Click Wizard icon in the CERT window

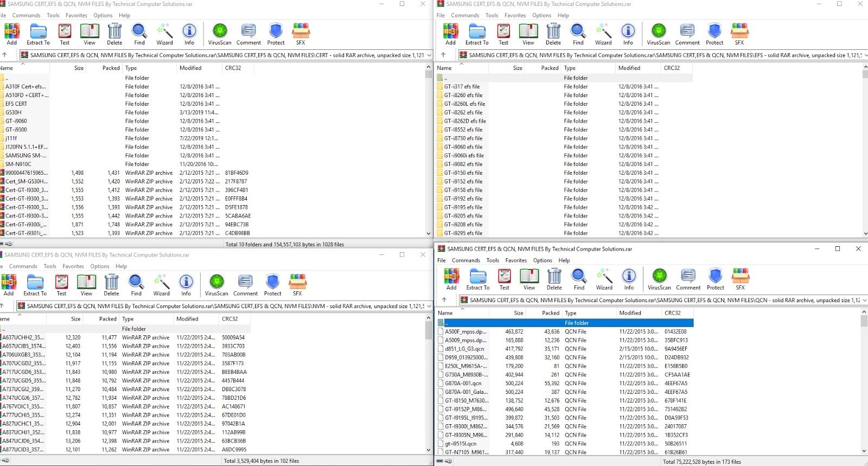[164, 34]
